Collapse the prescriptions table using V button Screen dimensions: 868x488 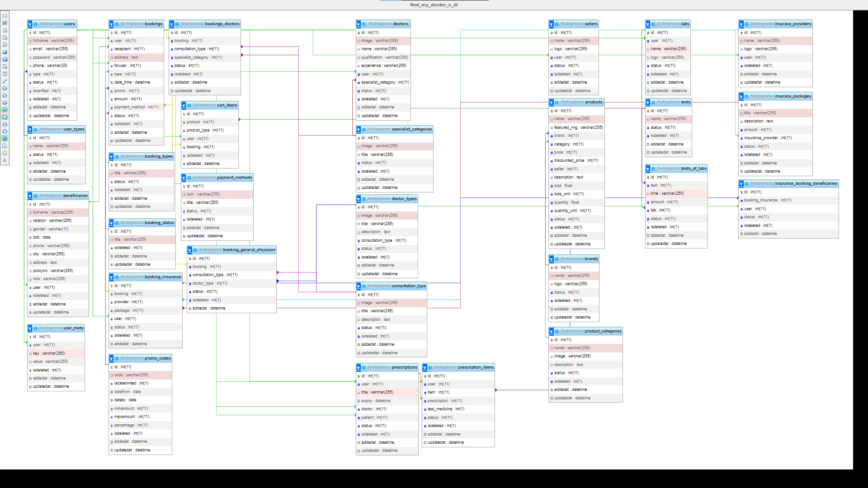coord(358,367)
